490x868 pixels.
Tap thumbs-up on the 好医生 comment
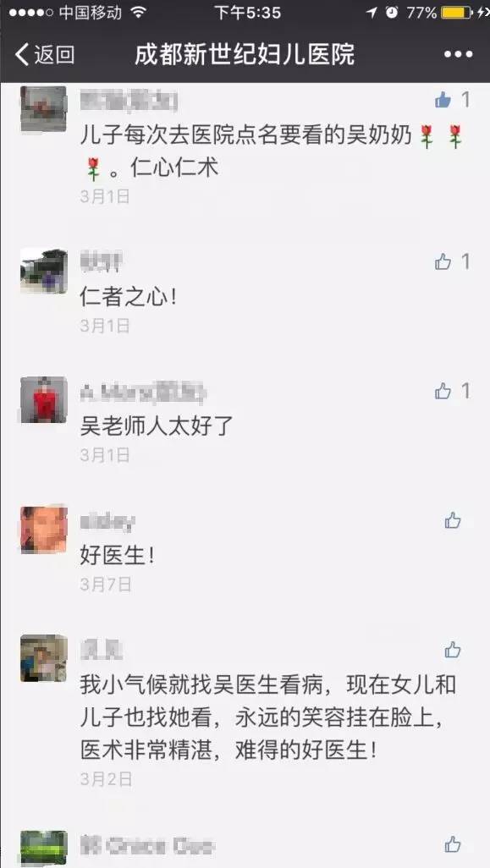(453, 520)
